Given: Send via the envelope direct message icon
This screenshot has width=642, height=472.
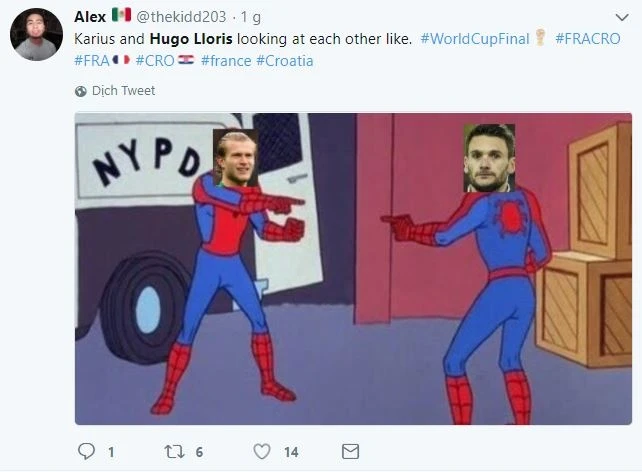Looking at the screenshot, I should point(350,452).
